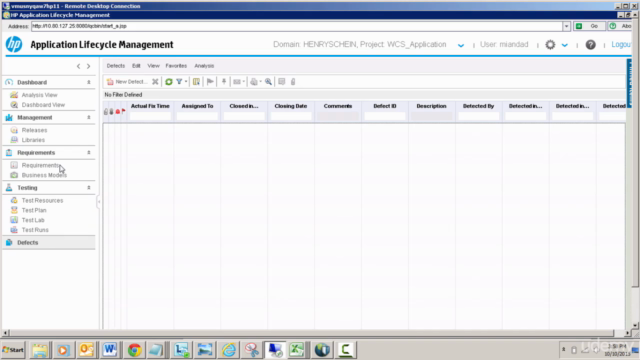Click the settings gear icon
Screen dimensions: 640x360
point(550,44)
